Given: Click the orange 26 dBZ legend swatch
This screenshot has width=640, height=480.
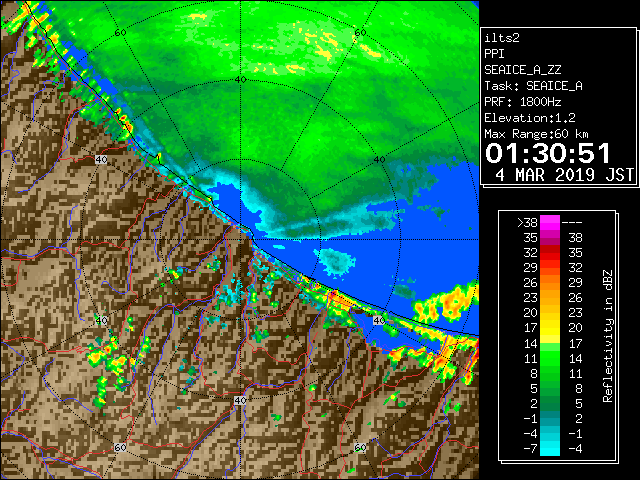Looking at the screenshot, I should (x=550, y=283).
